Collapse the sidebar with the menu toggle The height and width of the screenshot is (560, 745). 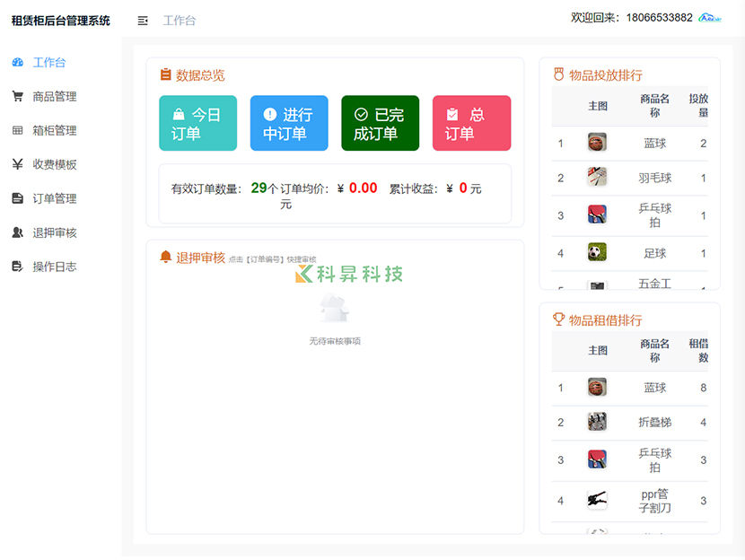click(143, 20)
